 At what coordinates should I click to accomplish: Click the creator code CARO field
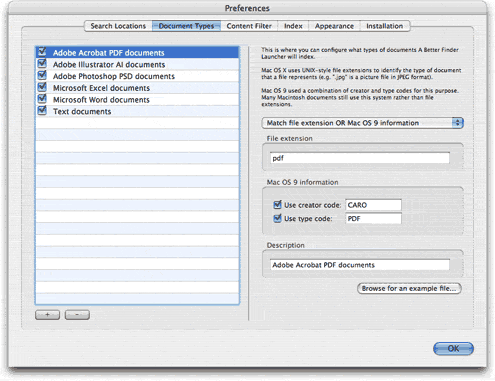[373, 205]
